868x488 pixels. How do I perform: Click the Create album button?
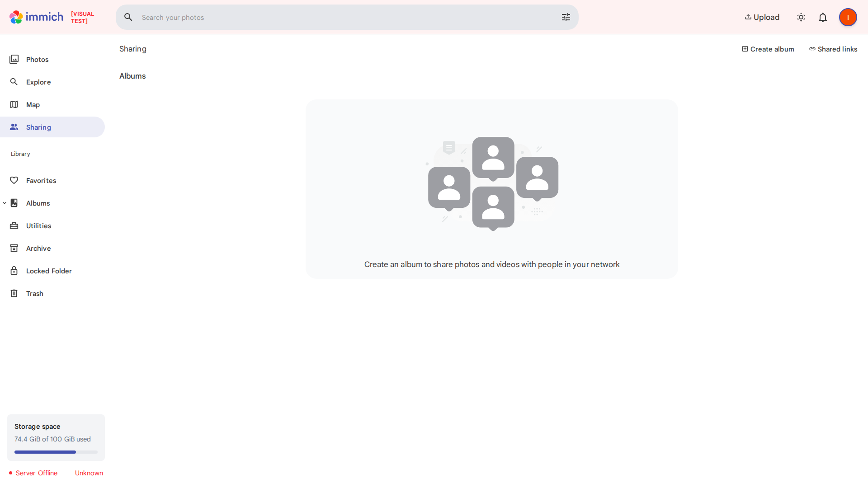point(768,49)
